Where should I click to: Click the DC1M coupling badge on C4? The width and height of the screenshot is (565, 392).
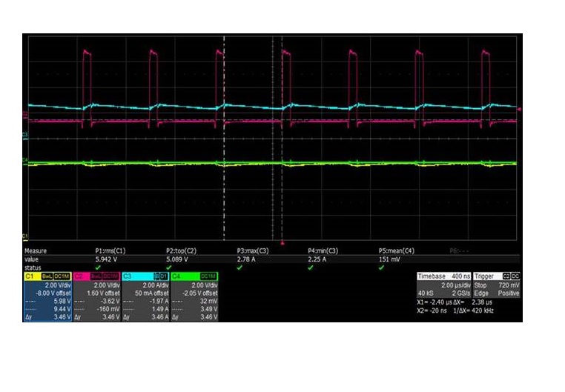pyautogui.click(x=208, y=276)
